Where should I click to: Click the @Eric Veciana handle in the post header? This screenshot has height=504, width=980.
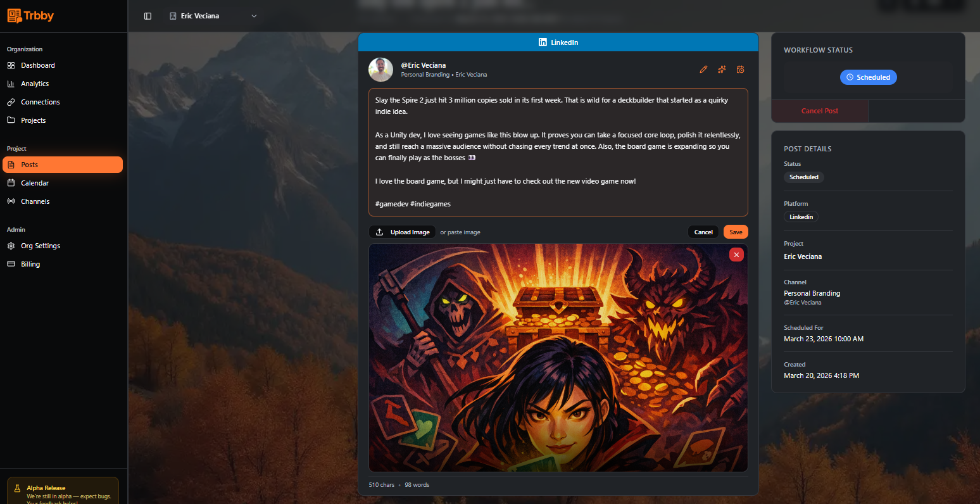coord(424,65)
